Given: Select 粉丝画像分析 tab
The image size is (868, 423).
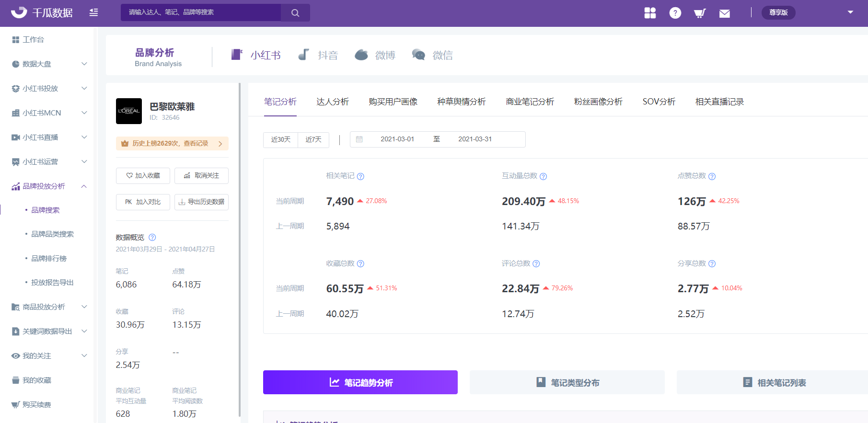Looking at the screenshot, I should click(599, 102).
